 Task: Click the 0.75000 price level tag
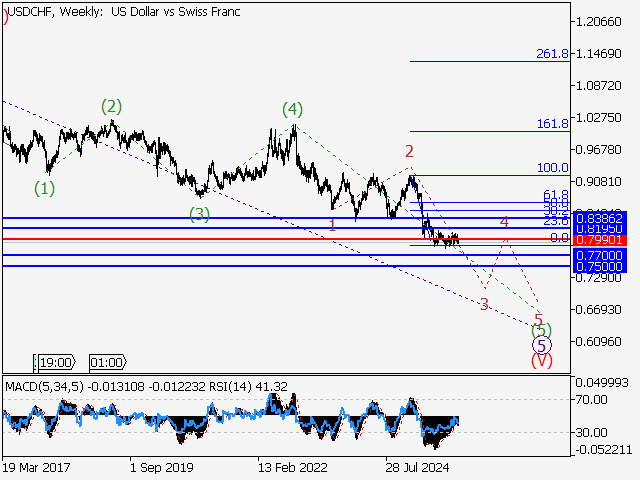(600, 267)
